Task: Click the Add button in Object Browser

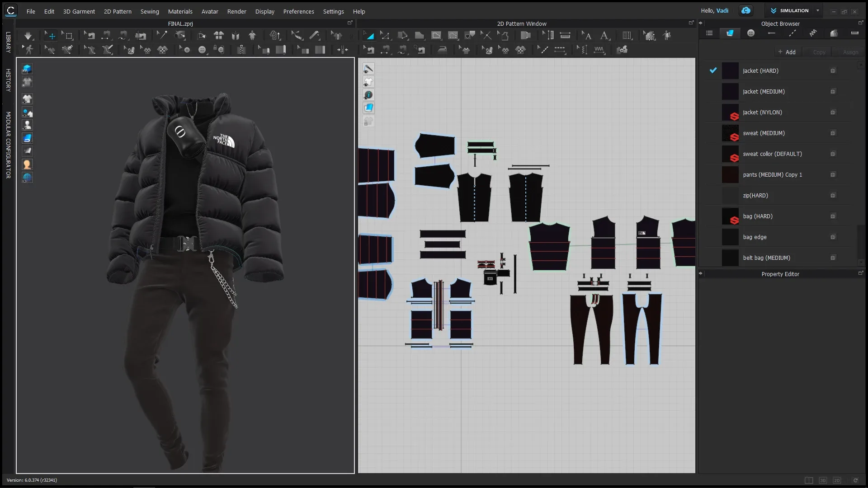Action: point(788,52)
